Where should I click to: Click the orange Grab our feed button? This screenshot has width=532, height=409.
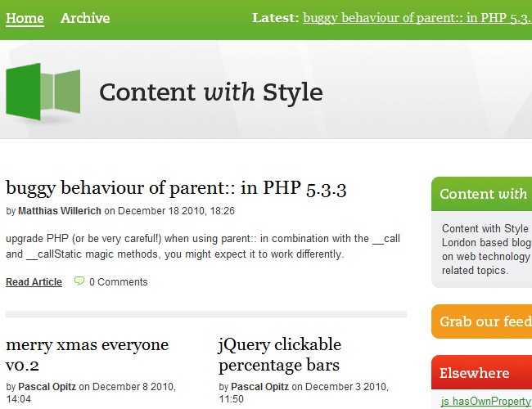(x=482, y=321)
